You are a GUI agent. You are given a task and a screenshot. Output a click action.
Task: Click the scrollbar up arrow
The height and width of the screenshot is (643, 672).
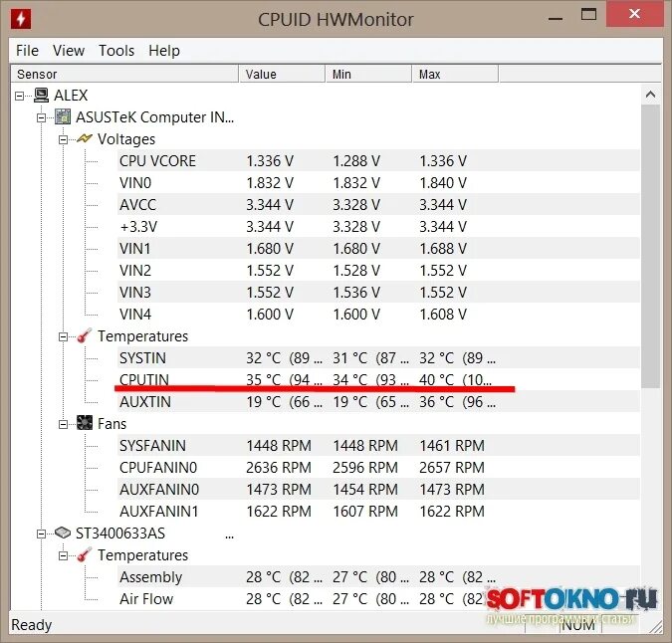click(650, 95)
